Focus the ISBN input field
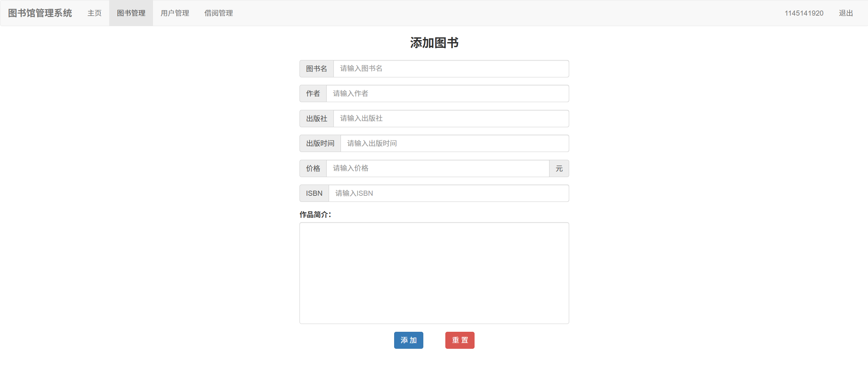Screen dimensions: 868x382 [x=449, y=193]
